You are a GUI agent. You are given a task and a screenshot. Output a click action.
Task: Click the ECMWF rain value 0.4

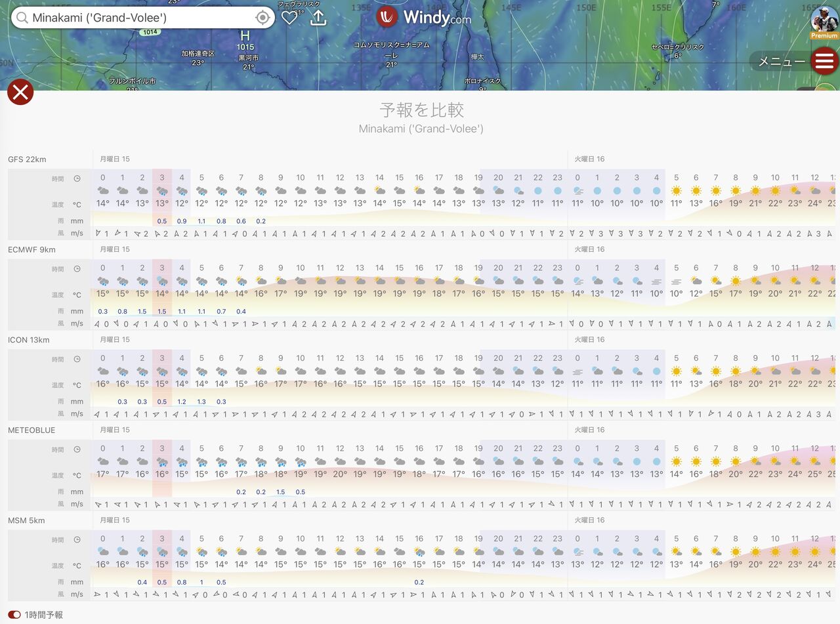click(241, 312)
